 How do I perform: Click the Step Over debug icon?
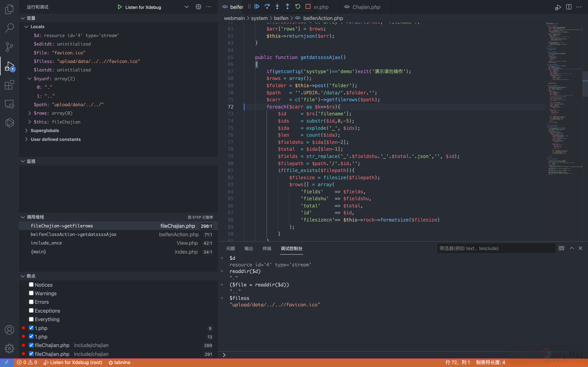coord(267,7)
